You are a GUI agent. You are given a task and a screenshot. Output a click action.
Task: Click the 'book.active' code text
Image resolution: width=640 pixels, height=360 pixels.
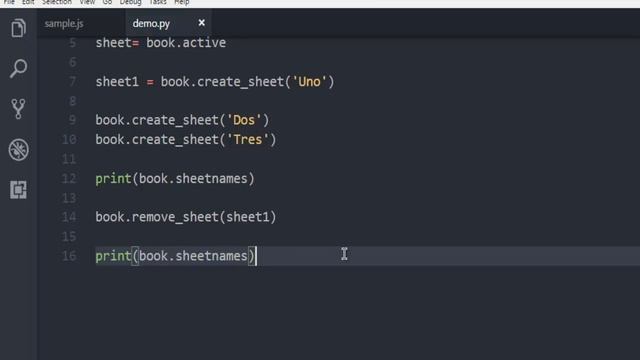click(x=186, y=43)
